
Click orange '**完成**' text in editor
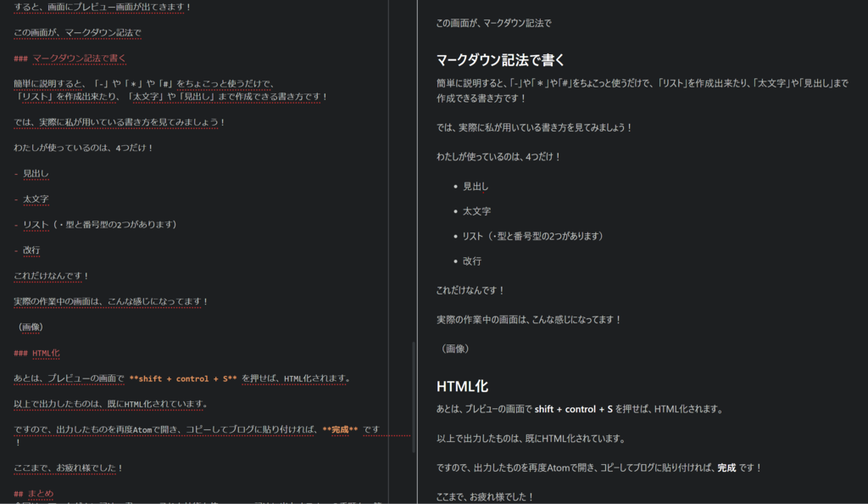(x=340, y=430)
